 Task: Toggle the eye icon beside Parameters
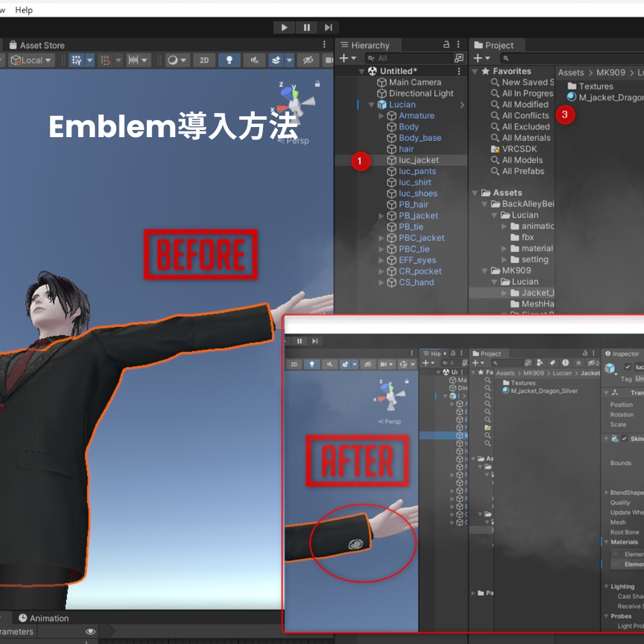click(91, 631)
